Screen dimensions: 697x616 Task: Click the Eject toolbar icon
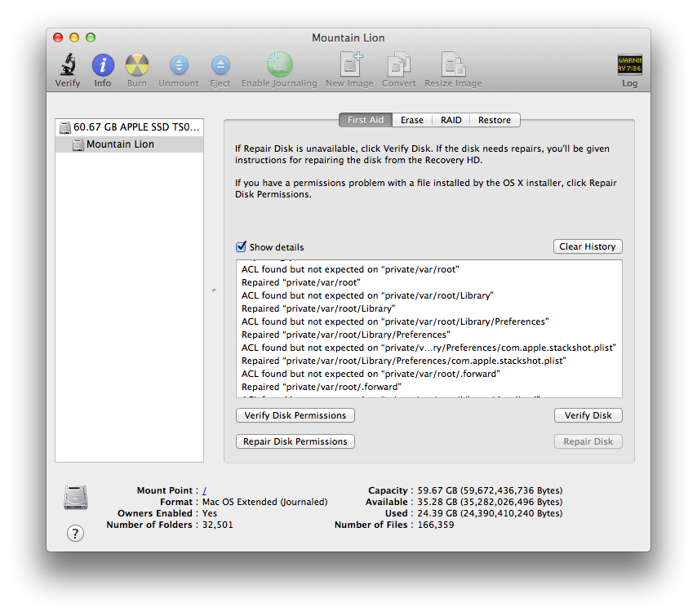(220, 65)
